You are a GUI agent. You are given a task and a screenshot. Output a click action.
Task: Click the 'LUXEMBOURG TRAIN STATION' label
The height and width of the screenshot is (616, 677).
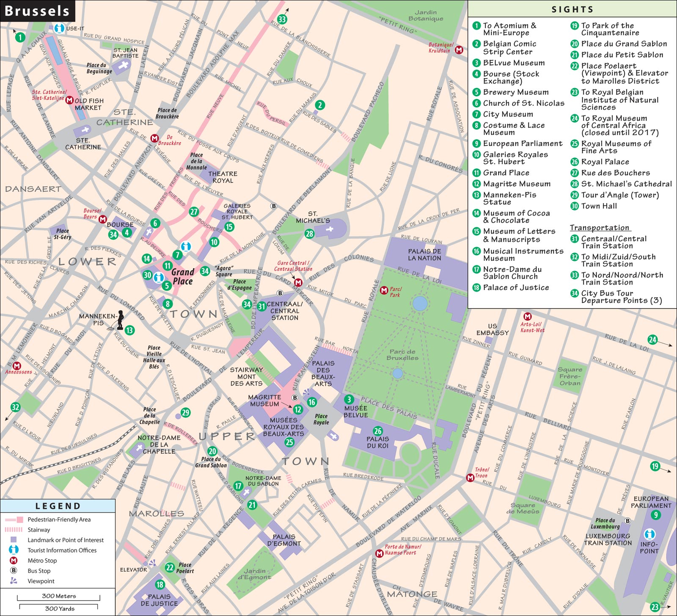(x=608, y=539)
